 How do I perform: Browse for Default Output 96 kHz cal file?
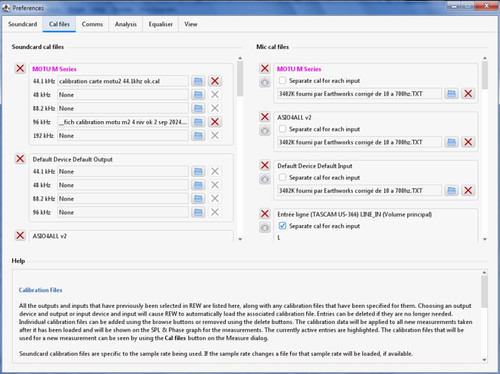[198, 212]
